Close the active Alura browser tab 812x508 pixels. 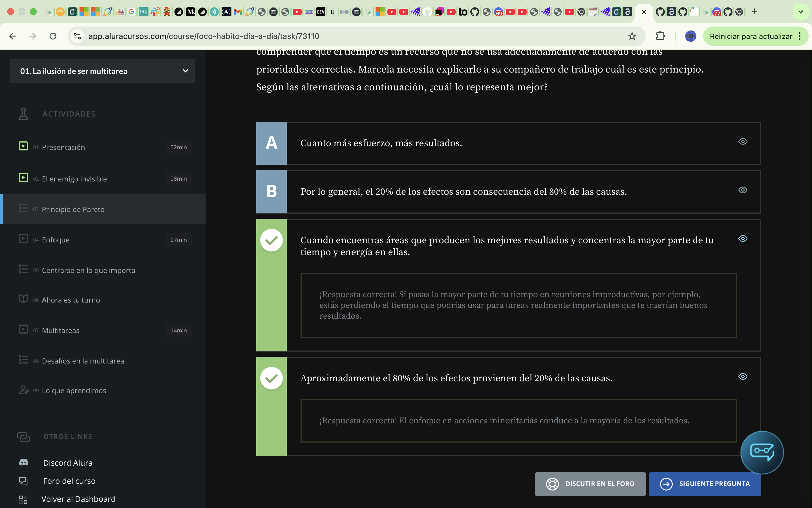click(644, 12)
